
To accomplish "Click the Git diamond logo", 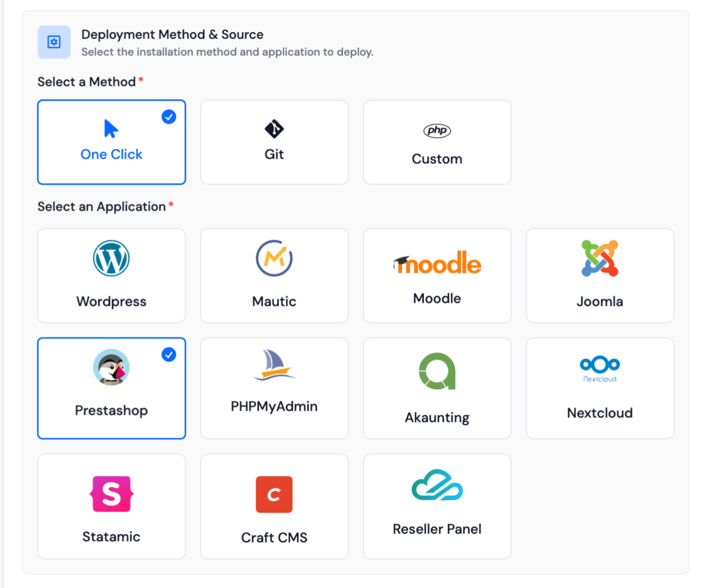I will coord(274,128).
